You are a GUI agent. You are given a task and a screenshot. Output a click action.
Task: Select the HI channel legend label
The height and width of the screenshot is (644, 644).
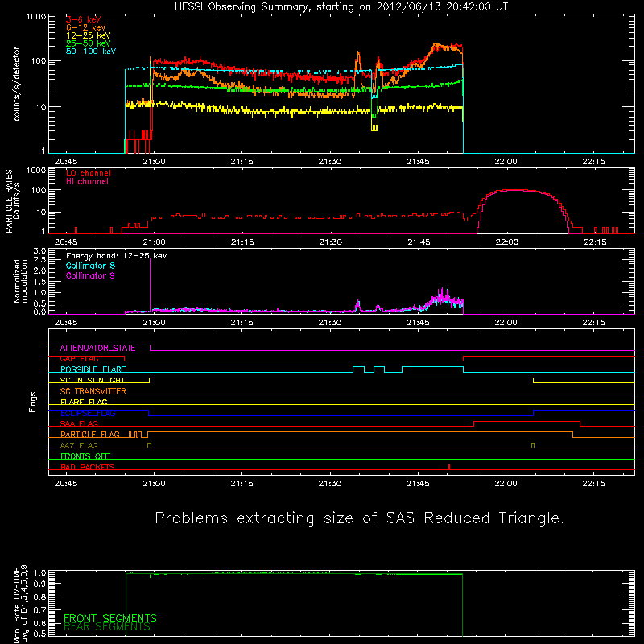[x=87, y=182]
